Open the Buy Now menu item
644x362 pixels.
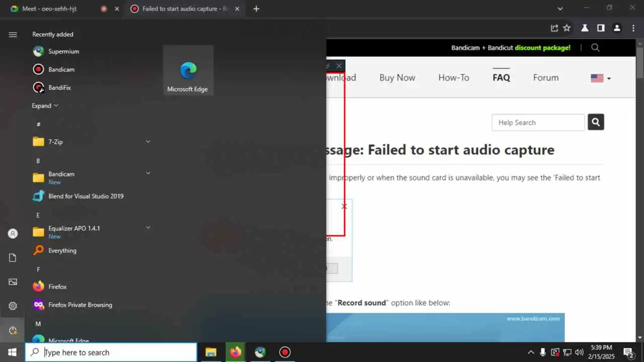[397, 77]
